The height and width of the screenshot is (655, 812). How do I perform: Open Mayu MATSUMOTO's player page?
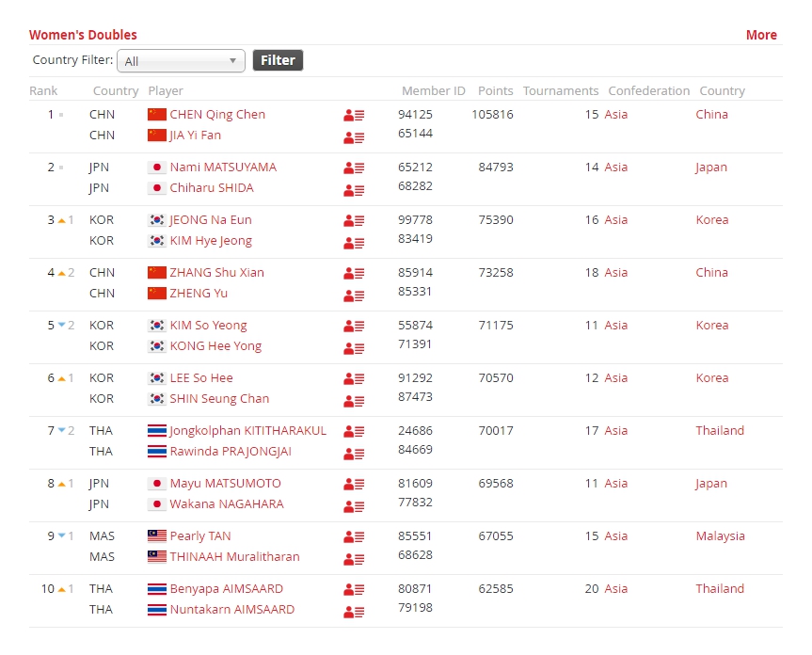coord(225,484)
